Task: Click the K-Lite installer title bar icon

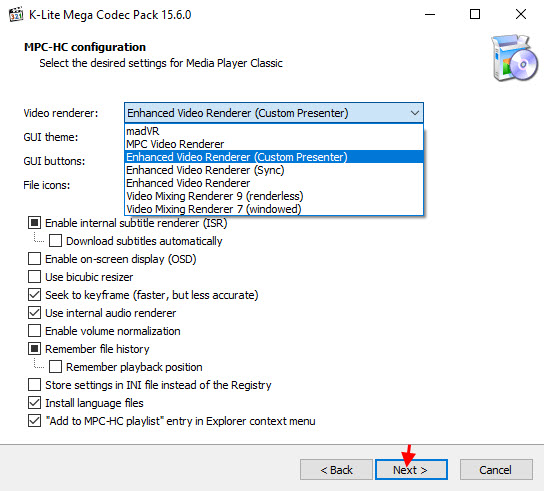Action: point(16,15)
